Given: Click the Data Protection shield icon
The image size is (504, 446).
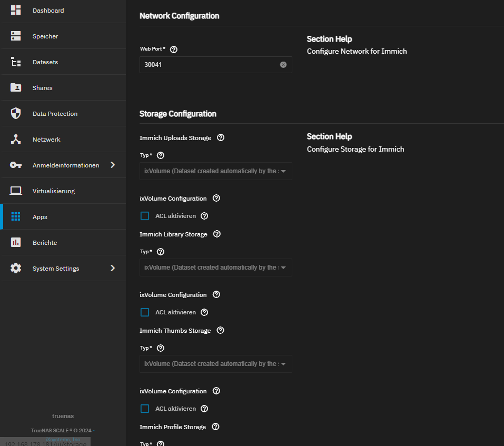Looking at the screenshot, I should click(16, 114).
